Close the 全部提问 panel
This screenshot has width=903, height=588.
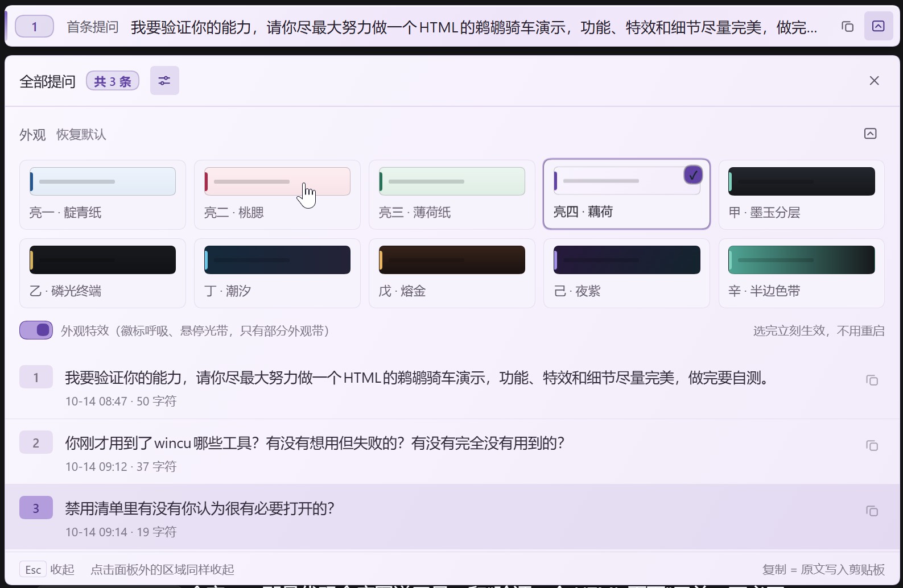(x=874, y=81)
